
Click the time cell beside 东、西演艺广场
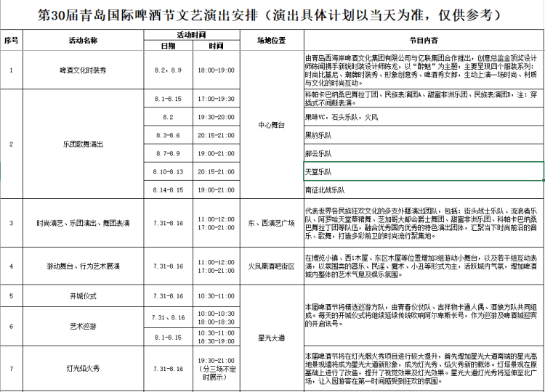(217, 223)
